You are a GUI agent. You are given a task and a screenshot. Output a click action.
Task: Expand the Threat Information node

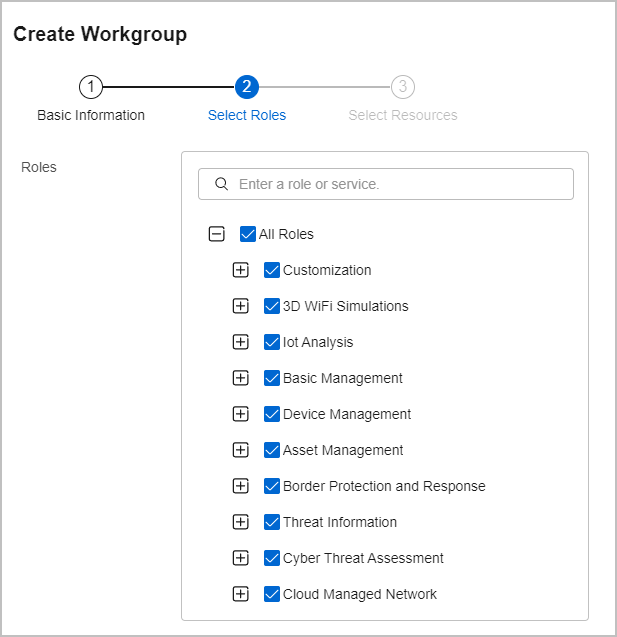click(x=240, y=522)
